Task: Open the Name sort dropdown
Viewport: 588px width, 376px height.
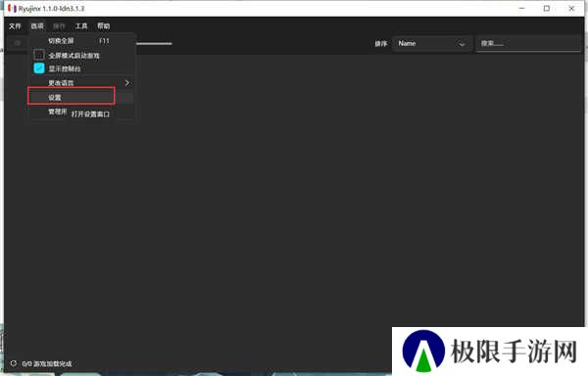Action: pos(431,43)
